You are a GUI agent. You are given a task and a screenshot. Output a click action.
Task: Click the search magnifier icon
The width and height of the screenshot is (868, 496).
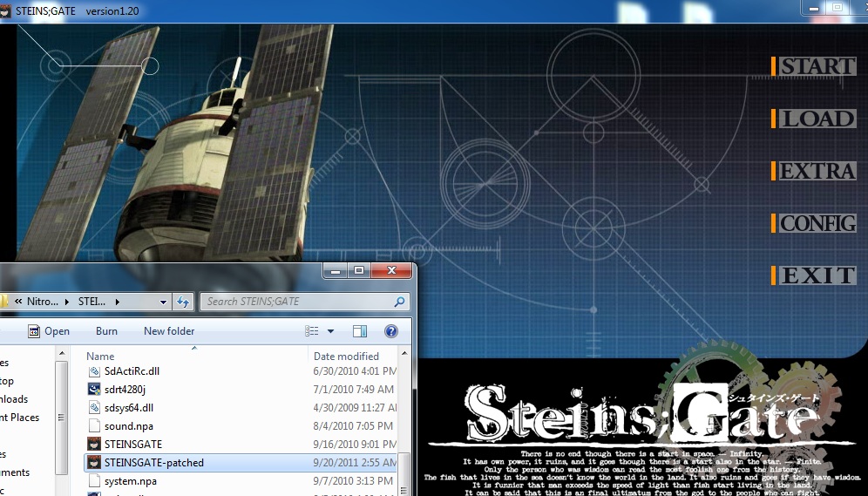coord(399,302)
